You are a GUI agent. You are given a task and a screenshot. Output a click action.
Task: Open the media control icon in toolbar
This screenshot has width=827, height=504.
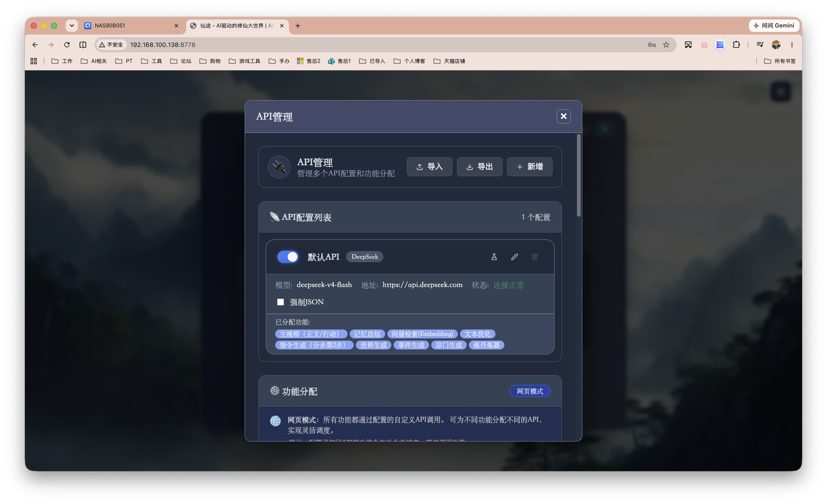tap(760, 45)
